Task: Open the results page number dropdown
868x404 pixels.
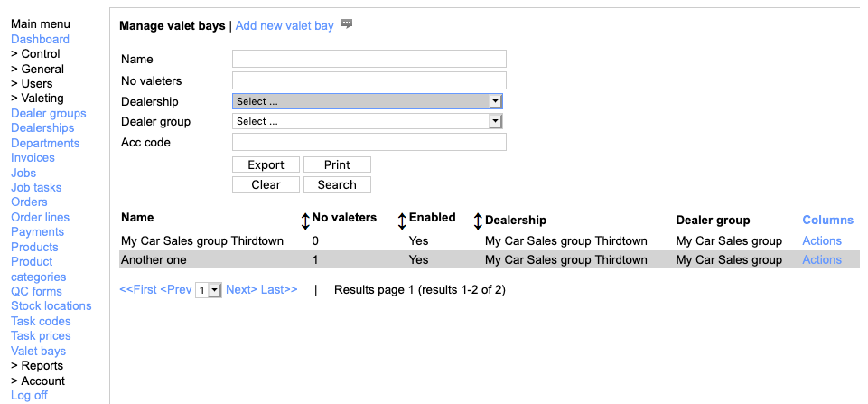Action: (x=209, y=290)
